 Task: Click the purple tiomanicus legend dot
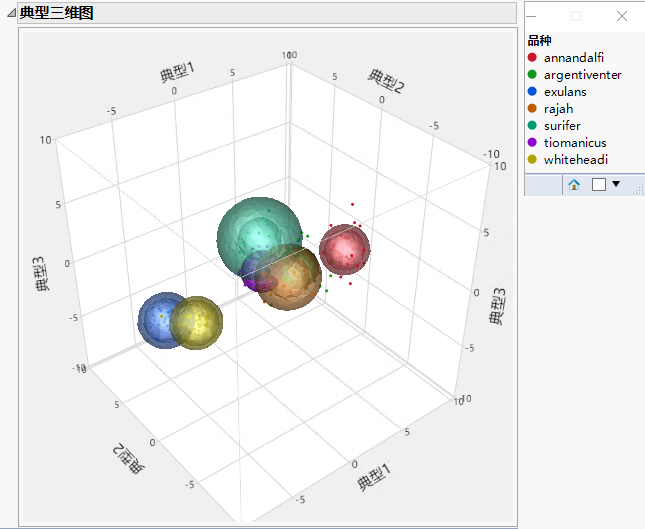532,143
